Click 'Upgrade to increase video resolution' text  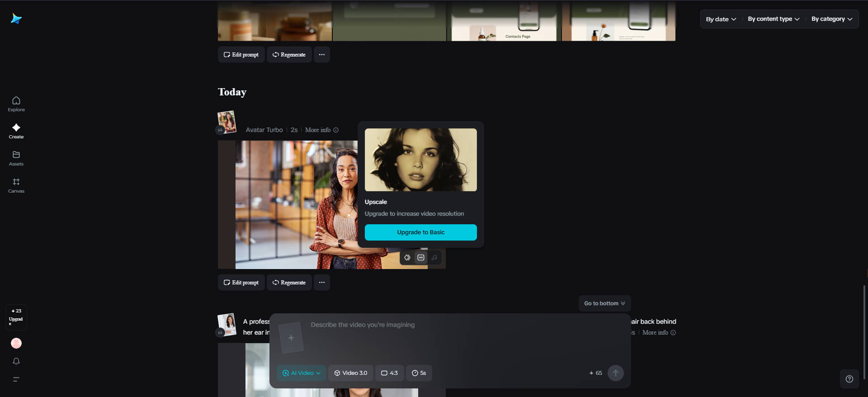click(415, 214)
